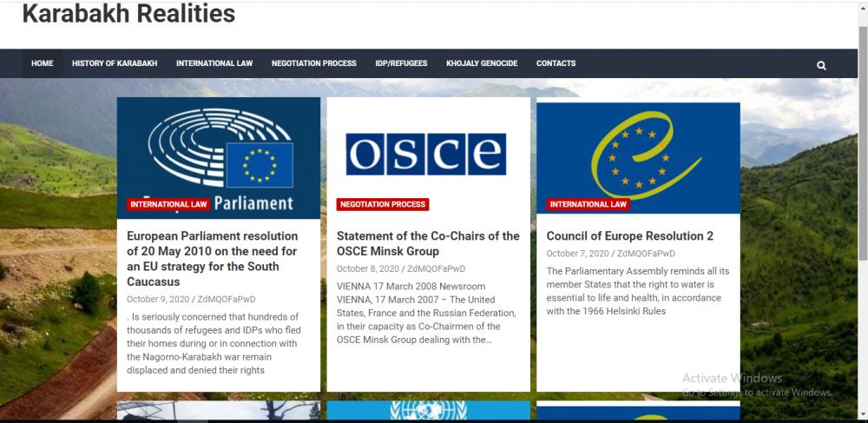Click the excerpt starting 'The Parliamentary Assembly reminds'
This screenshot has height=423, width=868.
click(638, 291)
